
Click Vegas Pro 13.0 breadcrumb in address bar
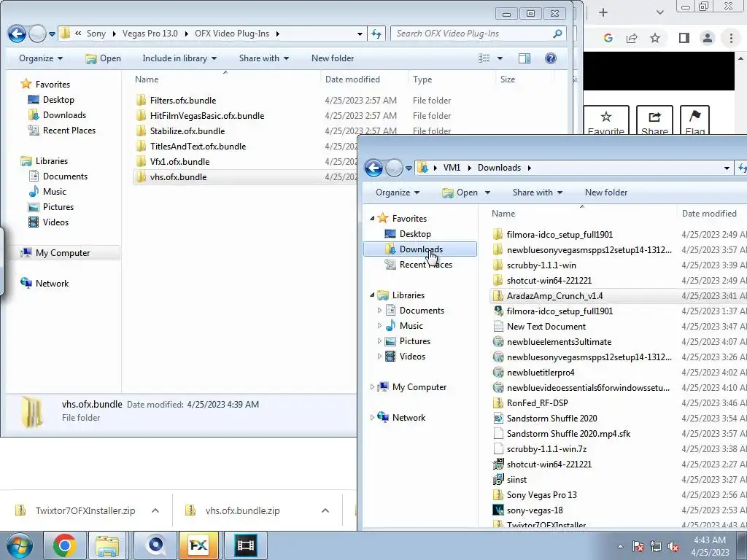click(x=150, y=34)
